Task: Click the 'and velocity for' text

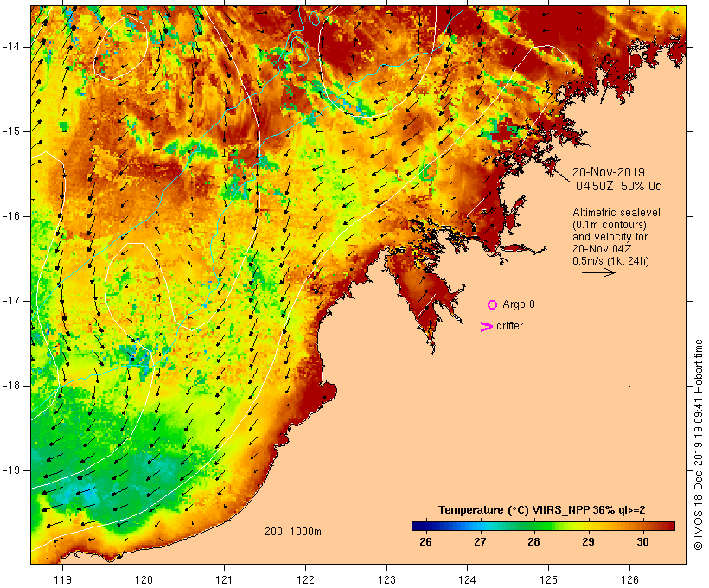Action: [x=610, y=237]
